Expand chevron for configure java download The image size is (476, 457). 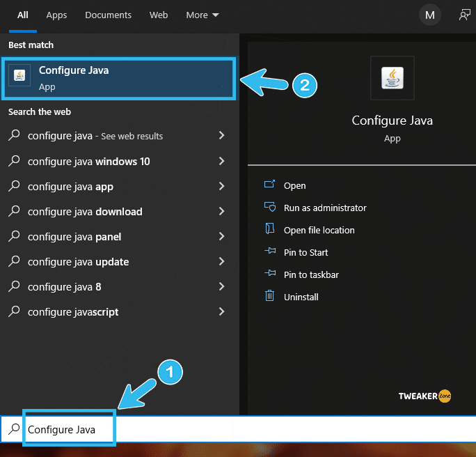221,211
